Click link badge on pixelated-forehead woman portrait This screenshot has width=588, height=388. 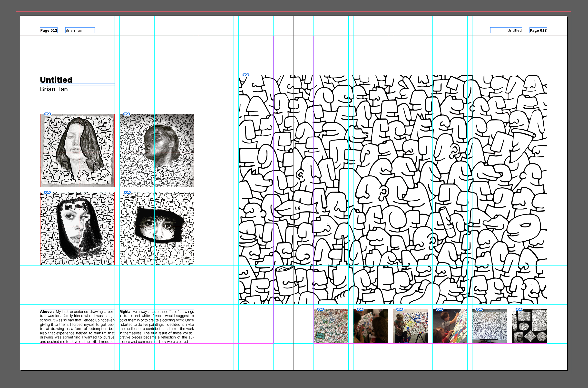point(47,192)
